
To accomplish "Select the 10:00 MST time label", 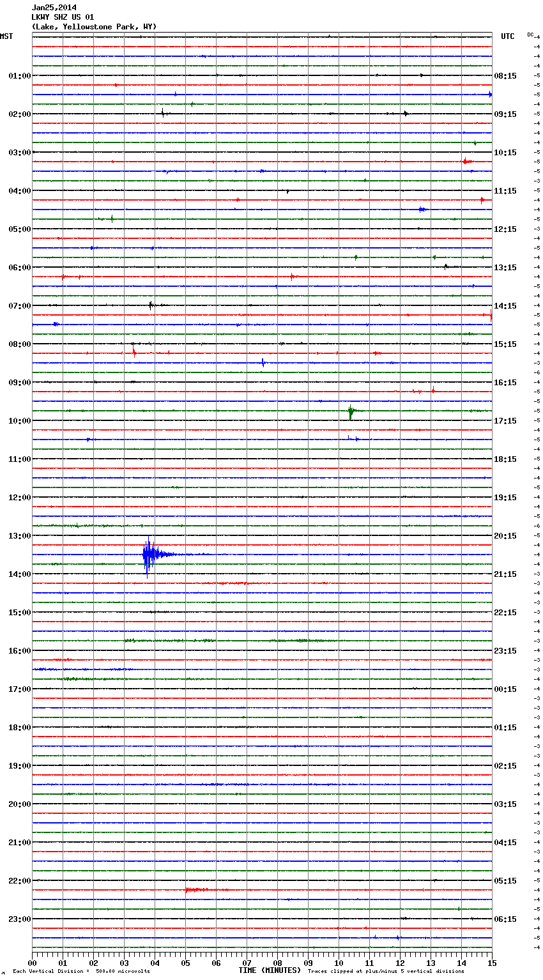I will pos(20,421).
